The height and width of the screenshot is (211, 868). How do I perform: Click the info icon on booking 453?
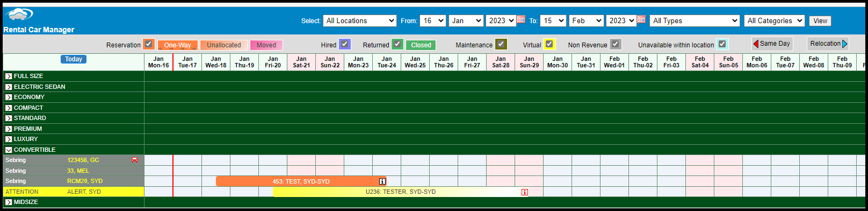pos(382,181)
